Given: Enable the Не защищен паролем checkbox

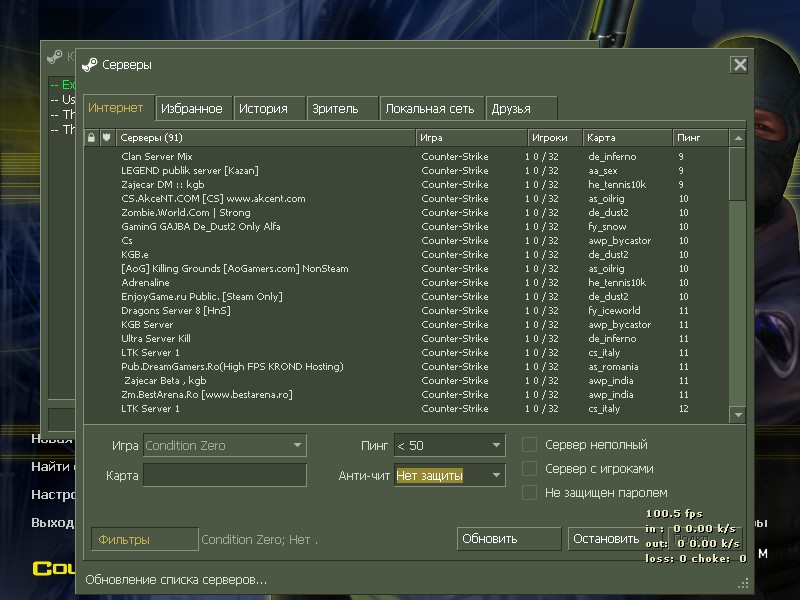Looking at the screenshot, I should point(529,492).
